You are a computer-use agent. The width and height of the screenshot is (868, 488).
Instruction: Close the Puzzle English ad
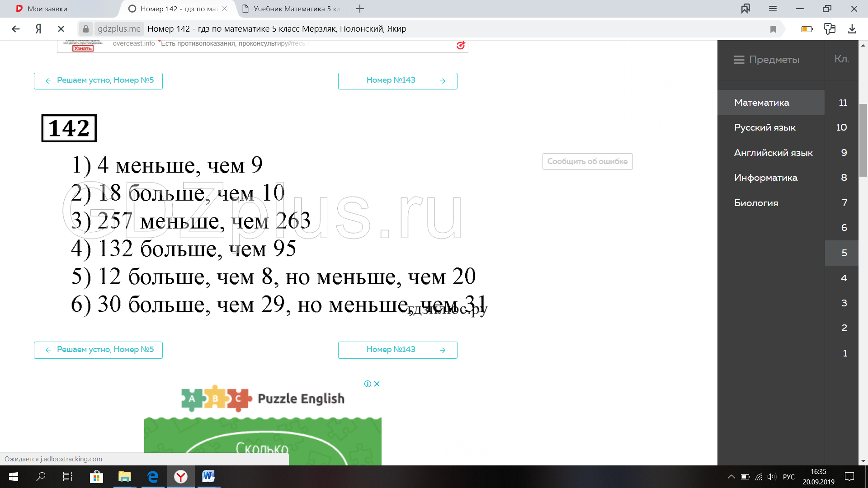(377, 384)
